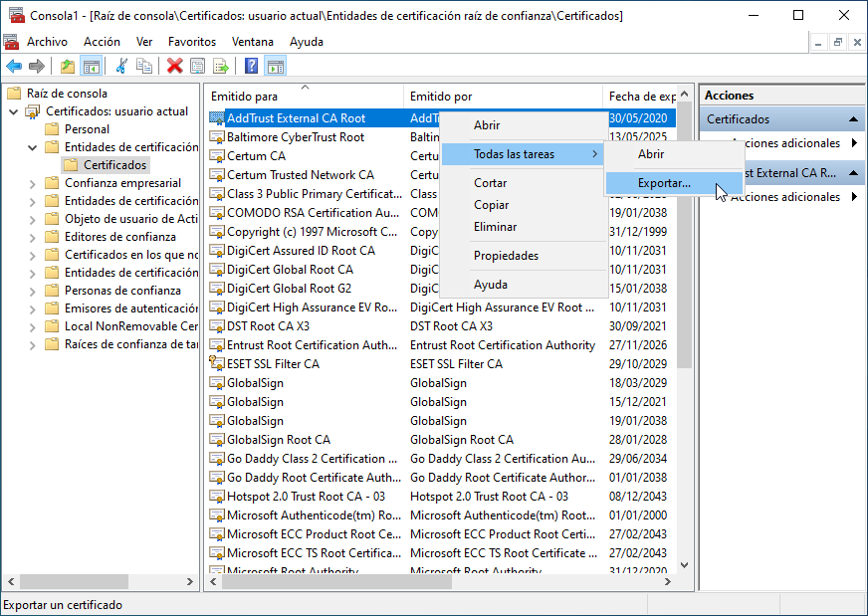The height and width of the screenshot is (616, 868).
Task: Click the horizontal scrollbar thumb under certificate list
Action: (336, 581)
